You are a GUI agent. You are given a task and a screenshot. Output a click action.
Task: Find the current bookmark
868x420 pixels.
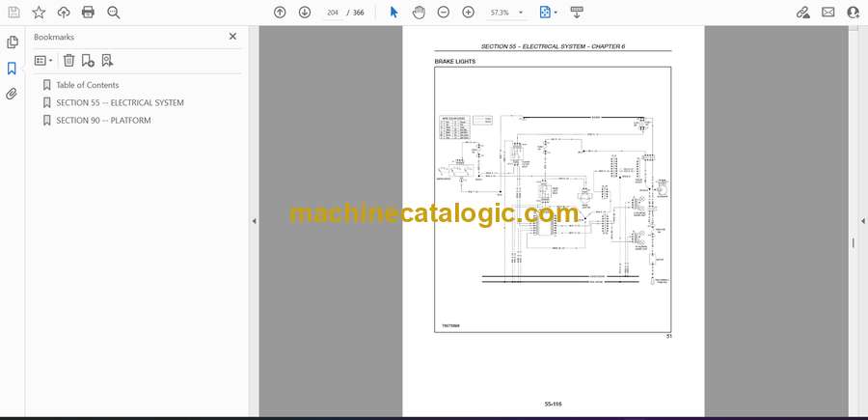coord(107,61)
